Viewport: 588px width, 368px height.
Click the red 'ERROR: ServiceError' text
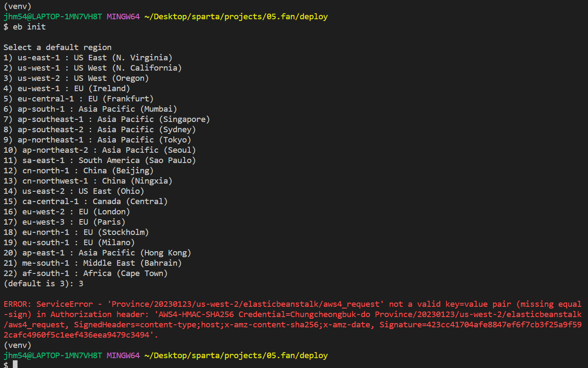coord(48,304)
